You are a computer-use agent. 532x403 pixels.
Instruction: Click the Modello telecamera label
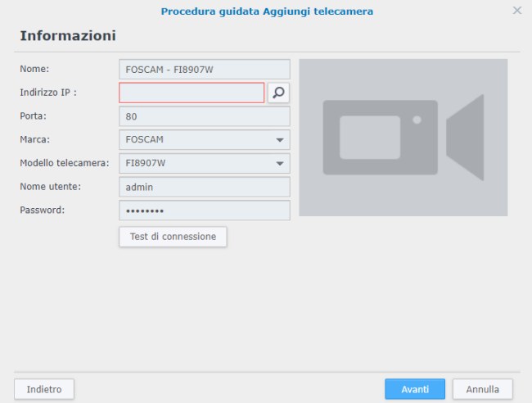click(x=65, y=163)
